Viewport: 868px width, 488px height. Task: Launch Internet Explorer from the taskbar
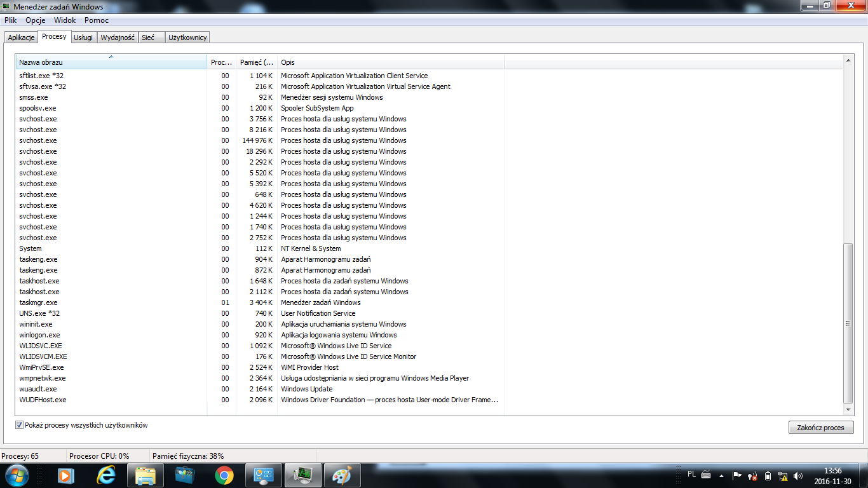pos(105,475)
